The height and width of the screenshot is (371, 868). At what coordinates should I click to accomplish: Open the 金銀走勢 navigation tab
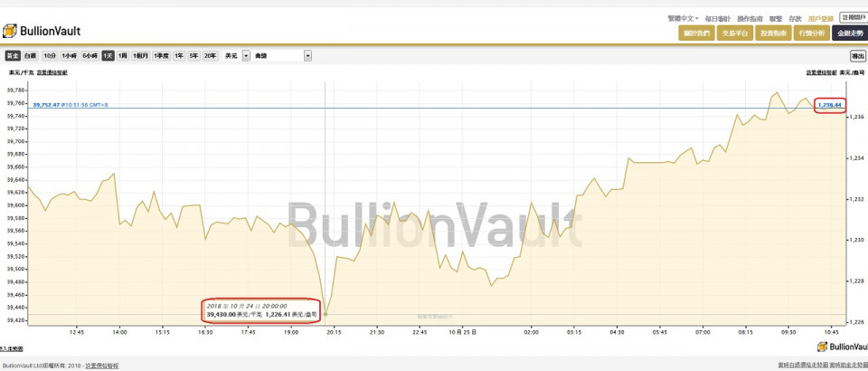click(850, 33)
